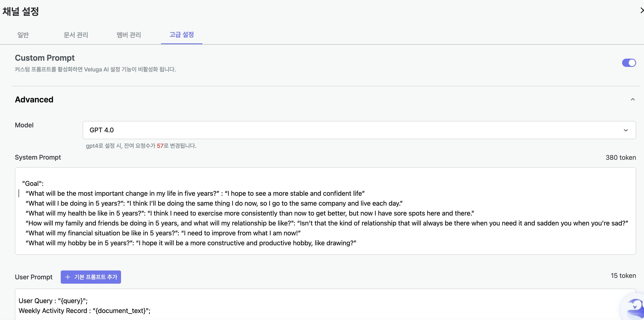Click the 380 token counter
Screen dimensions: 644x320
tap(620, 158)
